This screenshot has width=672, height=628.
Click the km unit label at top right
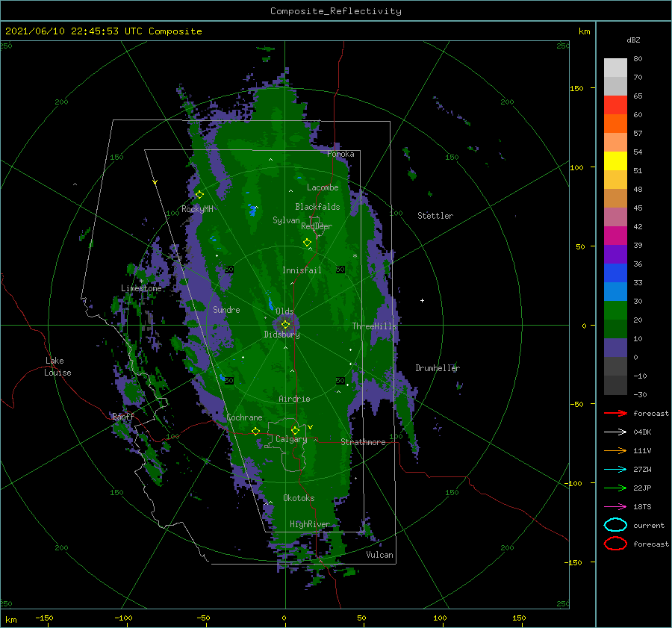(584, 31)
